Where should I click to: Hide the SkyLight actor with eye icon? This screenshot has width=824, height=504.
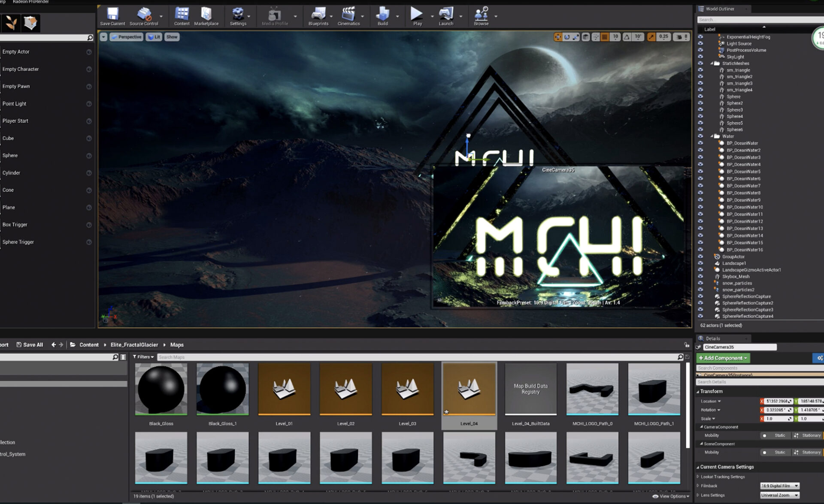pyautogui.click(x=700, y=57)
